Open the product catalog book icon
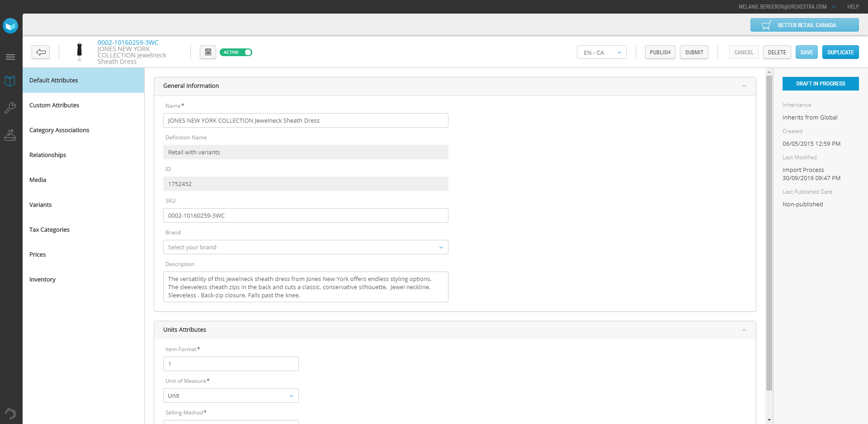 (10, 81)
